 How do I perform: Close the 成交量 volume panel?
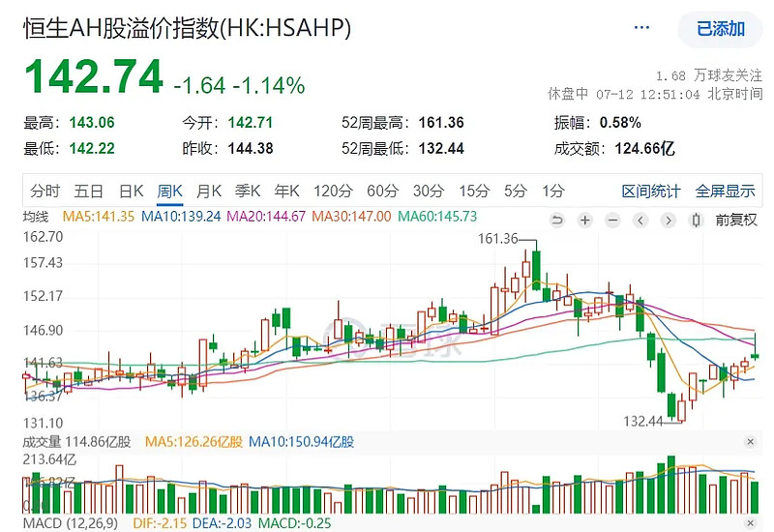(x=751, y=442)
